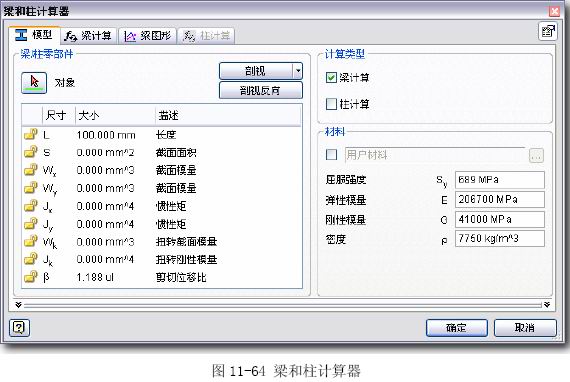Click the lock icon in row β

(31, 277)
